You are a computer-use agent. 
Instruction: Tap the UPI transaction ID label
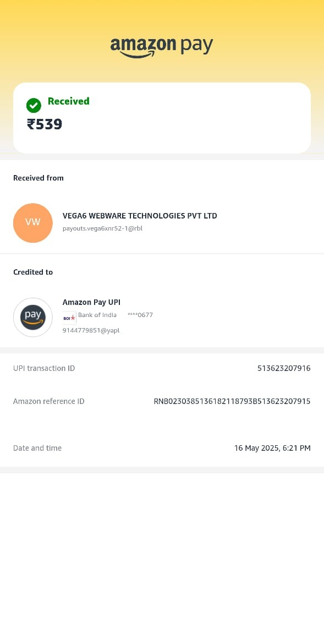44,368
